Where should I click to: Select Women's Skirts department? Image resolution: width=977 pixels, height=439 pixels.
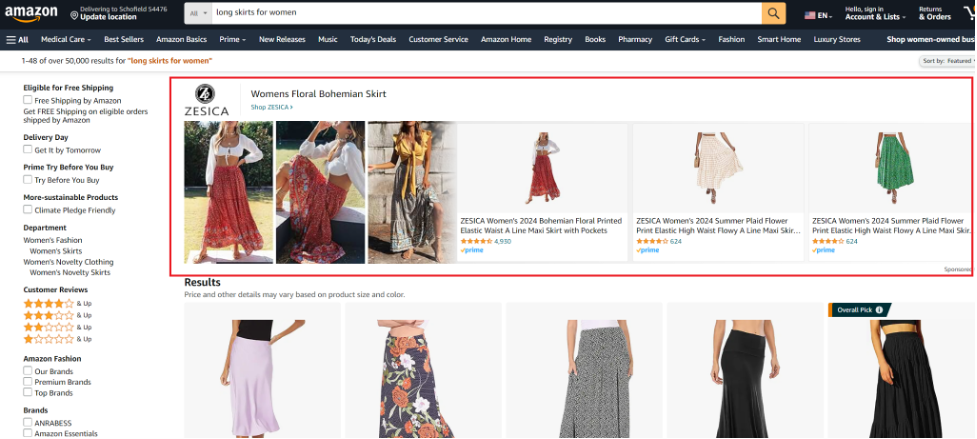(56, 251)
